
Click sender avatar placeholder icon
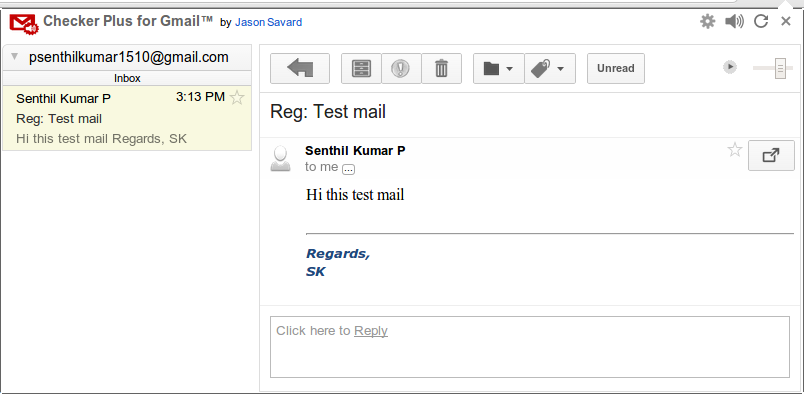[280, 159]
